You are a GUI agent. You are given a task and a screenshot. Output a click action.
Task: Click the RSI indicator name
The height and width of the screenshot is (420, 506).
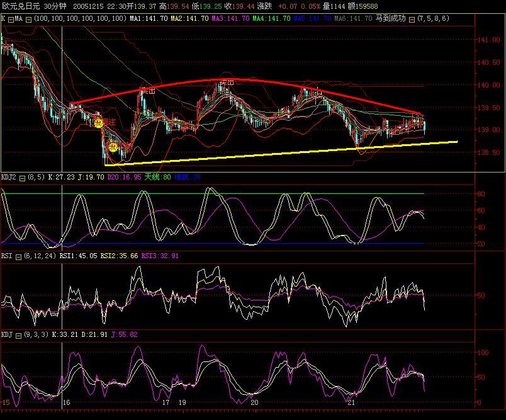(x=7, y=256)
